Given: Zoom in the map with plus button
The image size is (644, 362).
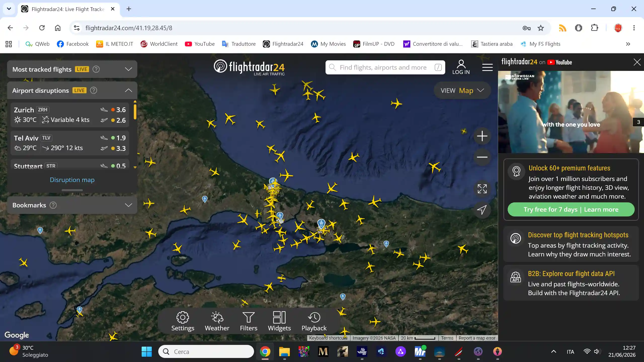Looking at the screenshot, I should [482, 136].
